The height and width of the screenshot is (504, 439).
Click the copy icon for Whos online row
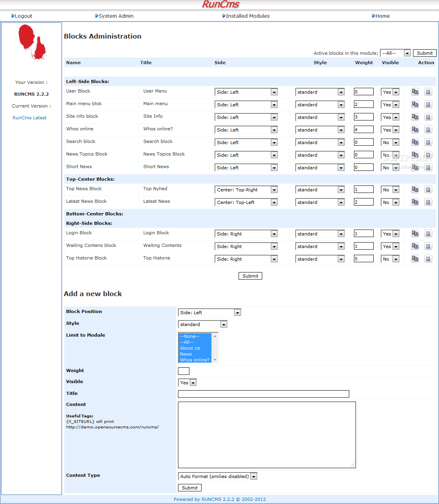pyautogui.click(x=415, y=130)
